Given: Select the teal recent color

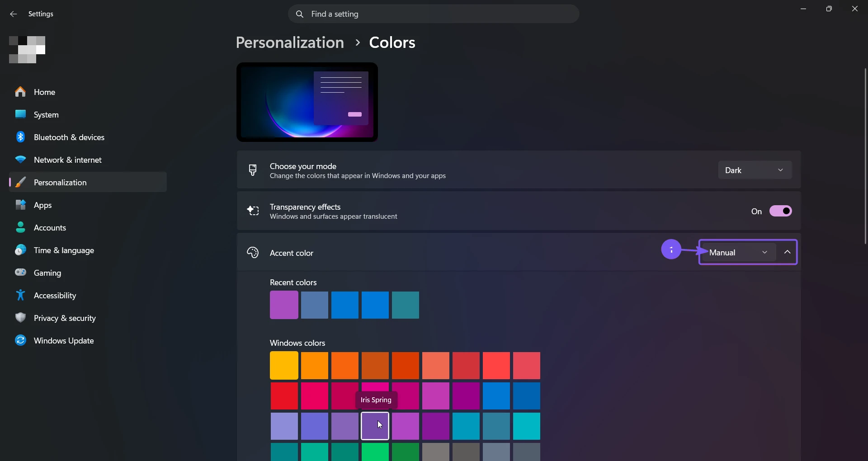Looking at the screenshot, I should [406, 305].
